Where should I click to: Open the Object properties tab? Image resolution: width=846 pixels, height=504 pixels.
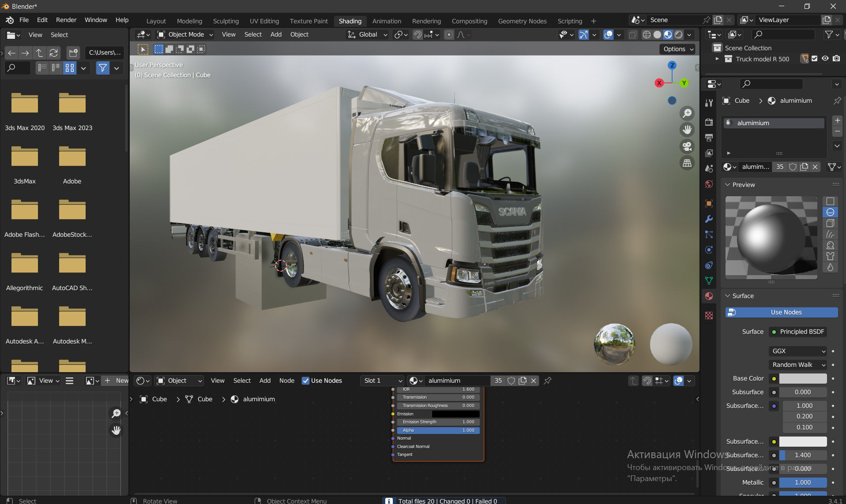click(x=709, y=203)
